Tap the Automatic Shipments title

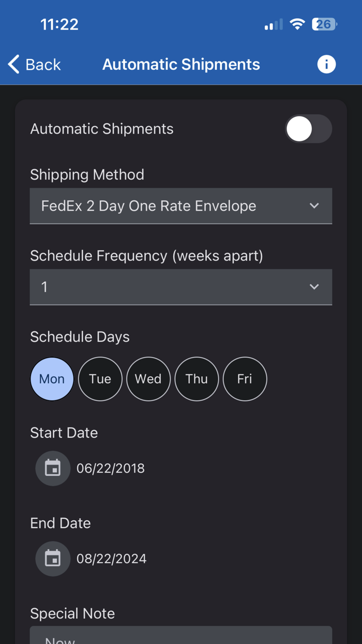tap(181, 64)
